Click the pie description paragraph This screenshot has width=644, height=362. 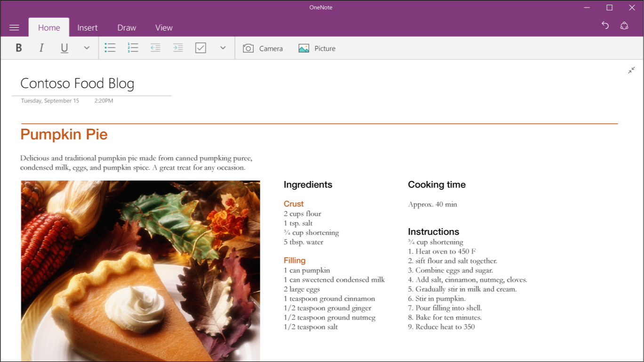point(137,163)
